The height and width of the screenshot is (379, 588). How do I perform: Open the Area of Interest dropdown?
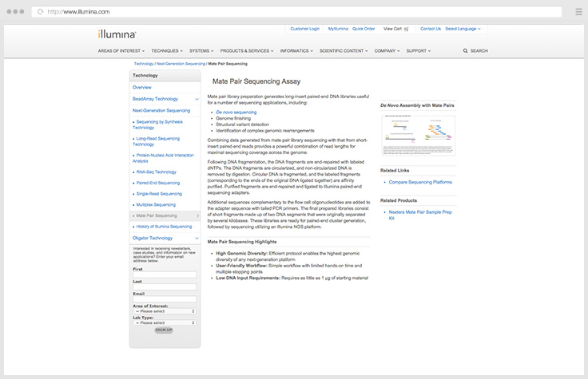coord(164,310)
